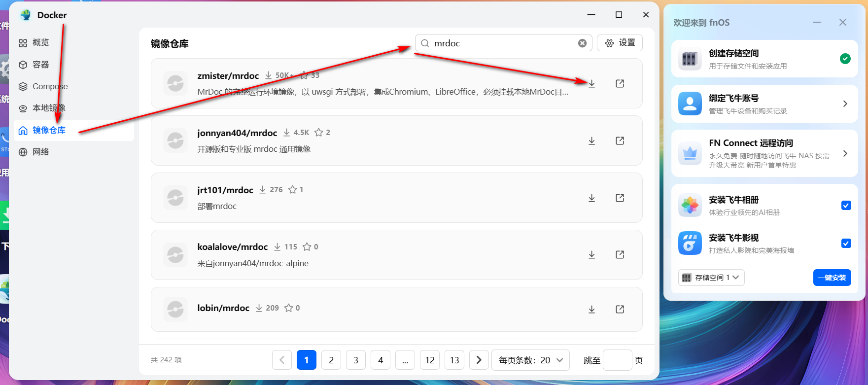This screenshot has width=868, height=385.
Task: Expand the 绑定飞牛账号 chevron
Action: pyautogui.click(x=845, y=104)
